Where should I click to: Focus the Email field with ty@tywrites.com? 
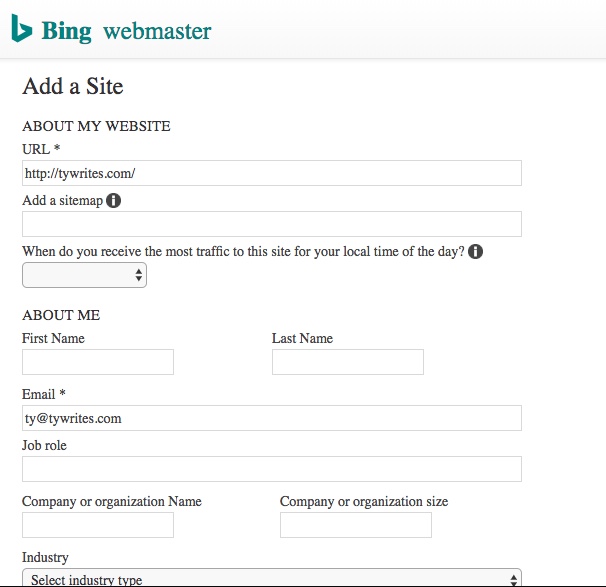click(272, 418)
